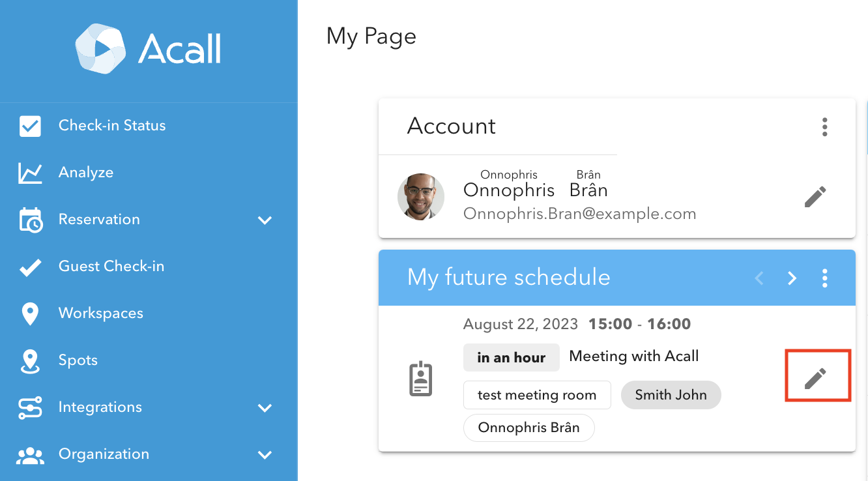Click the Acall logo at top
The height and width of the screenshot is (481, 868).
(x=149, y=49)
